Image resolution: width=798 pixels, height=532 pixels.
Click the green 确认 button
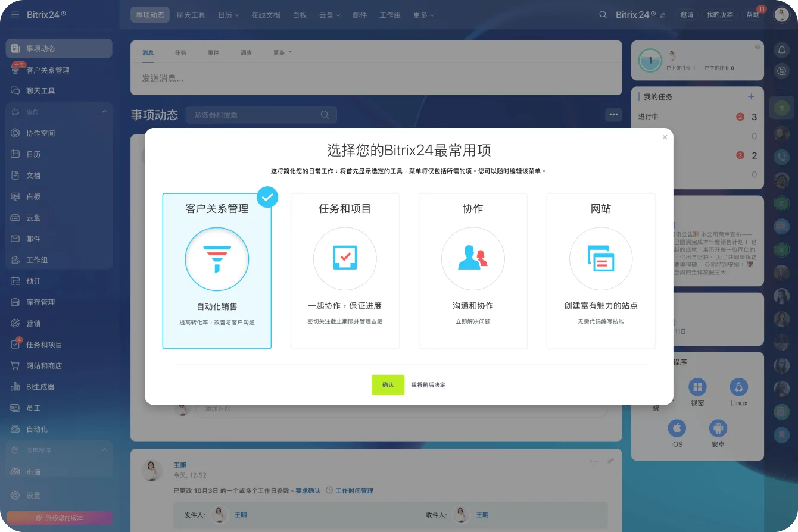388,385
